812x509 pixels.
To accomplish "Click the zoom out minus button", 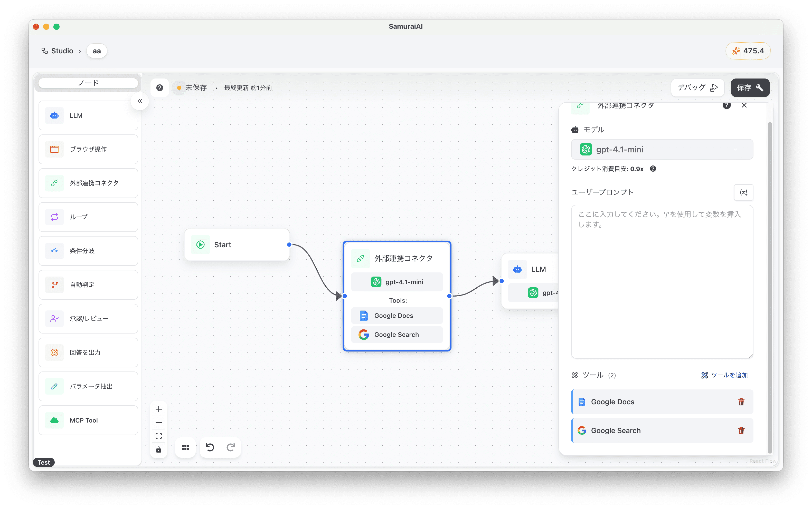I will 159,423.
